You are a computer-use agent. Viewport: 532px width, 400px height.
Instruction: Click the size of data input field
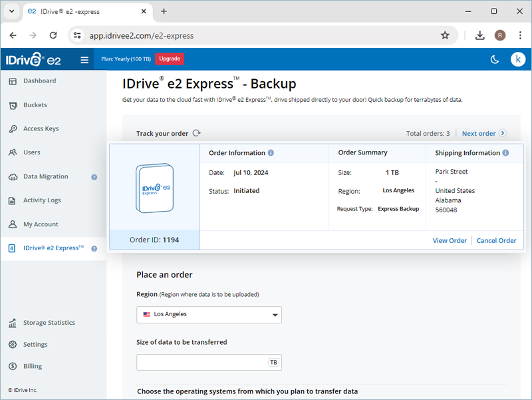(x=209, y=362)
